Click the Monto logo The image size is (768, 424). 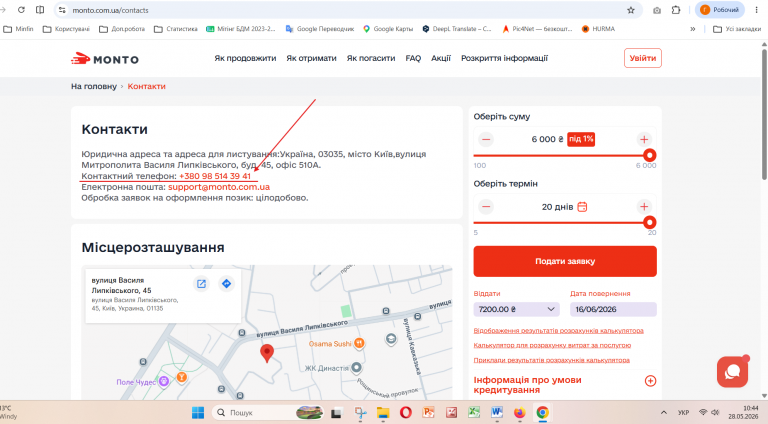(x=105, y=59)
